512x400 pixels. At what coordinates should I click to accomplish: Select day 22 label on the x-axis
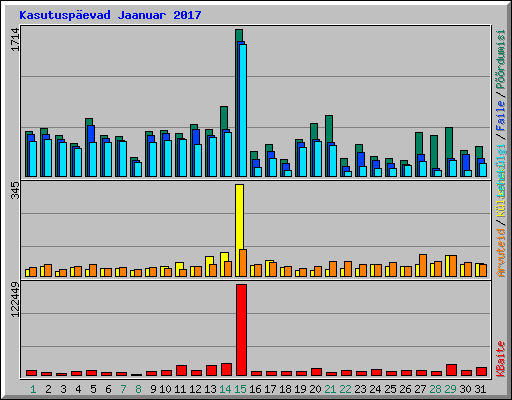tap(345, 389)
